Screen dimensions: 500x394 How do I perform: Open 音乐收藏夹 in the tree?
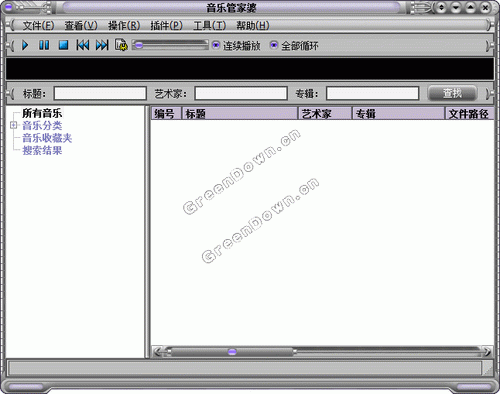[x=47, y=138]
